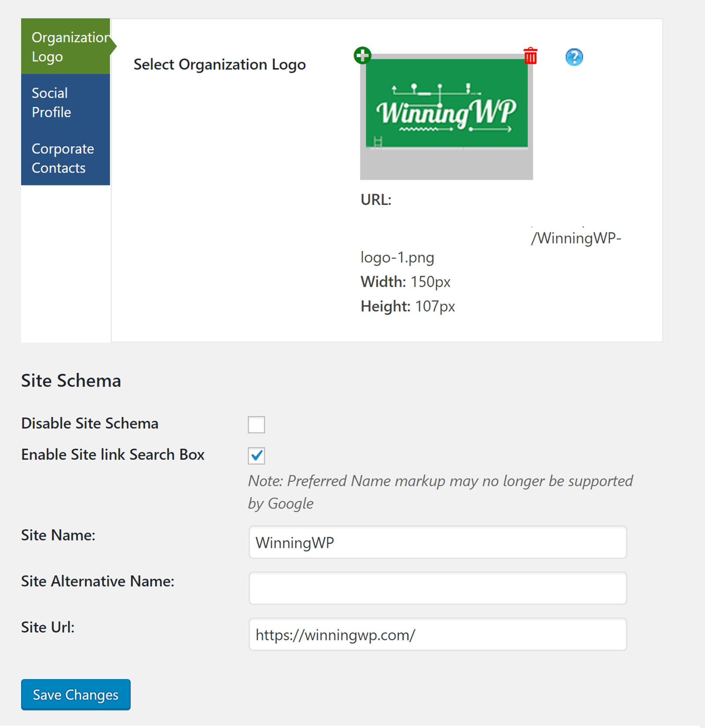Save Changes button at the bottom
705x728 pixels.
click(x=76, y=695)
